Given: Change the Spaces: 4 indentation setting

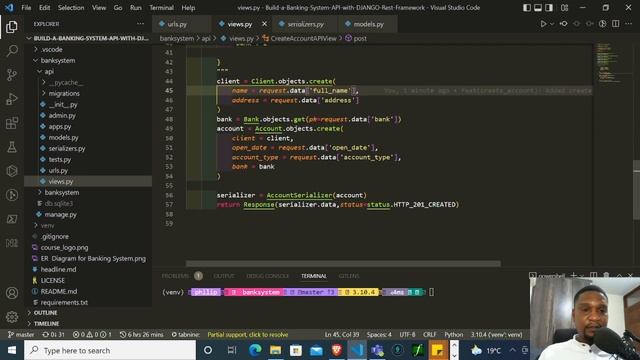Looking at the screenshot, I should [379, 334].
